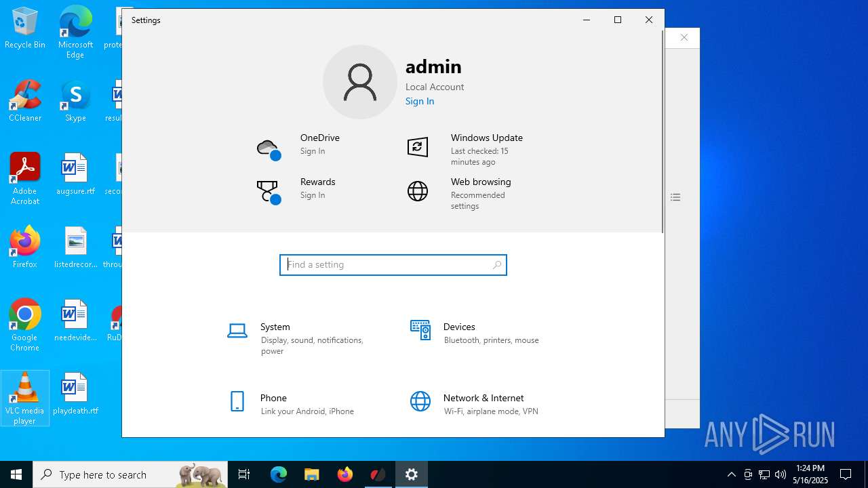Click the magnifier icon in search box

497,265
